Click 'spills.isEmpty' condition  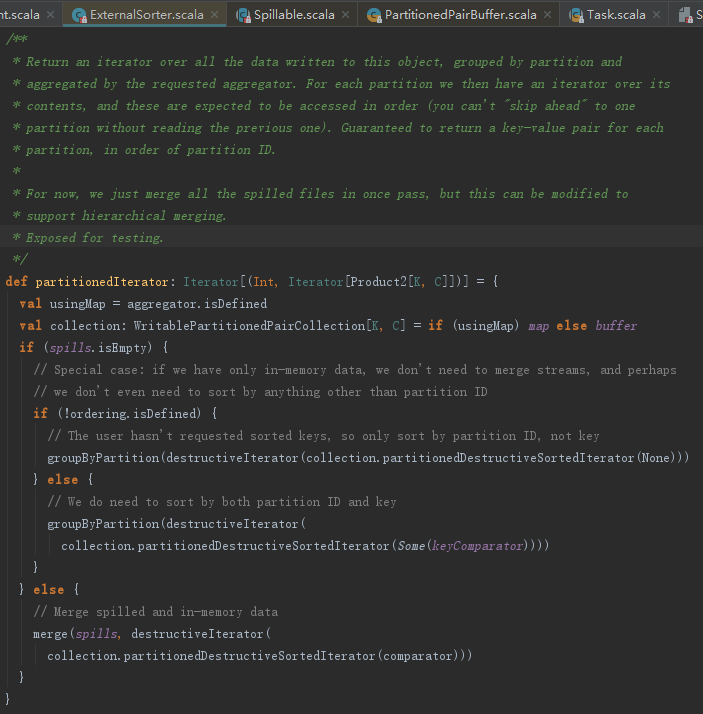98,348
